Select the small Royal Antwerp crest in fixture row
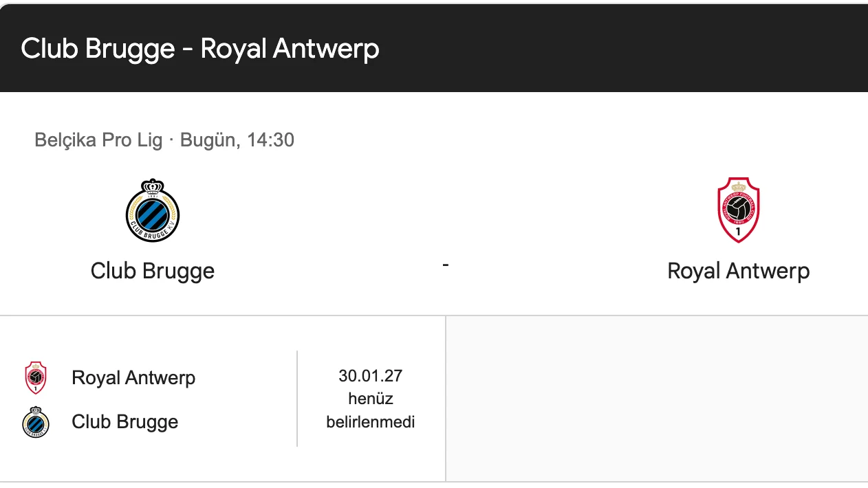 (x=36, y=378)
